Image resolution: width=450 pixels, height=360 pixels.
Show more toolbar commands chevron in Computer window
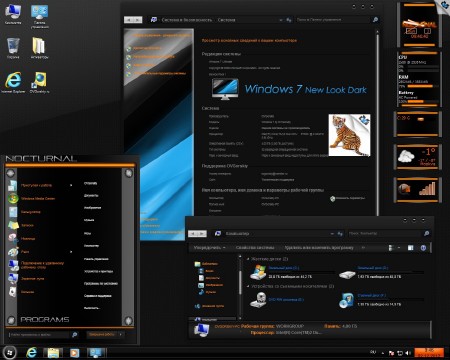point(363,248)
